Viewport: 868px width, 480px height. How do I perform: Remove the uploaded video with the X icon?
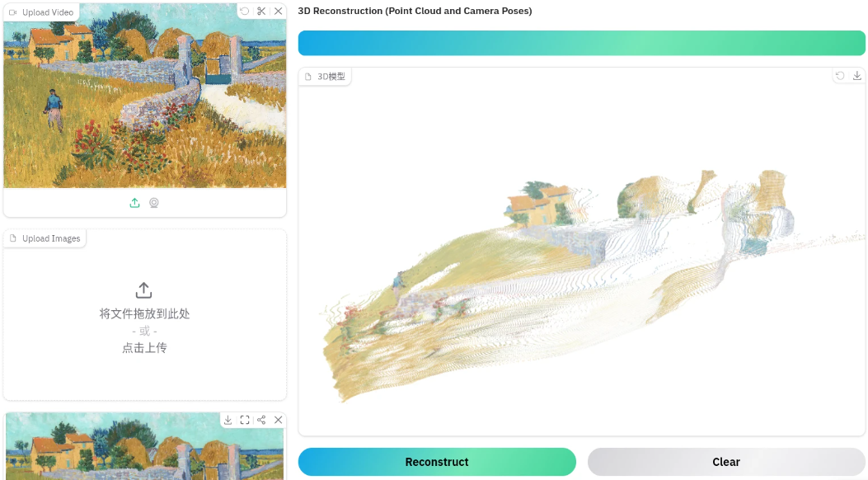click(279, 11)
